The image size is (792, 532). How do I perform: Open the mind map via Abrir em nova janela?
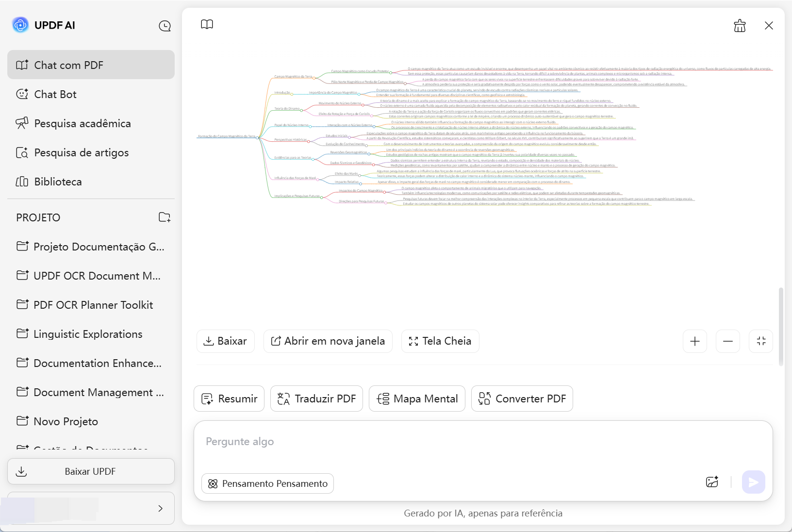click(x=328, y=341)
